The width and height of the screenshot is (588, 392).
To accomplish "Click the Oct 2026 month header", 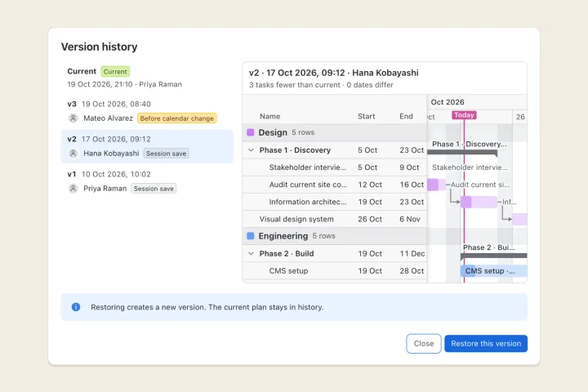I will (x=448, y=102).
